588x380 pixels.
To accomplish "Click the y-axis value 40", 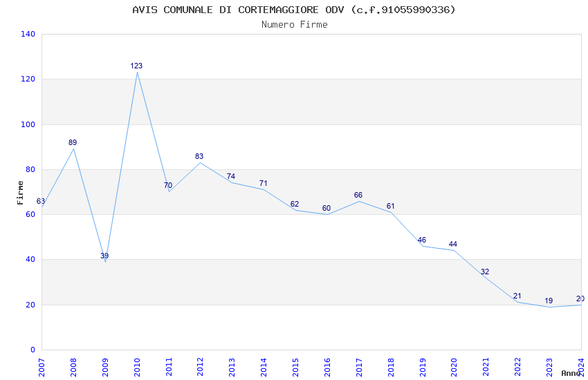I will [30, 260].
